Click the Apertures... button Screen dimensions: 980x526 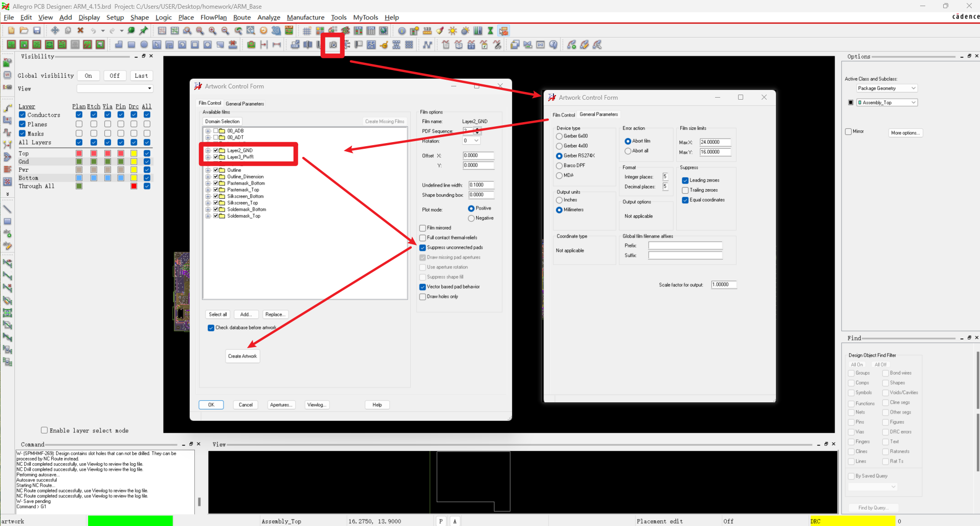click(281, 405)
